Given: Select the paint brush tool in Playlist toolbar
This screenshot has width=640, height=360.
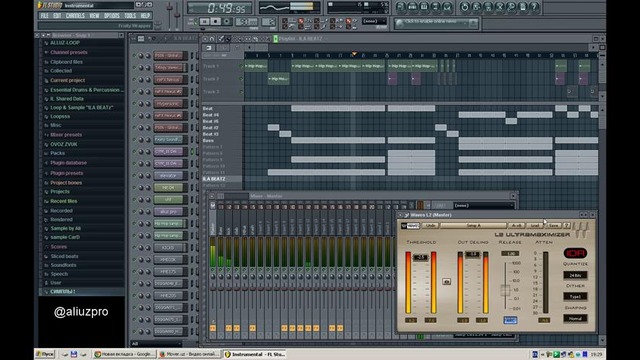Looking at the screenshot, I should pos(228,39).
